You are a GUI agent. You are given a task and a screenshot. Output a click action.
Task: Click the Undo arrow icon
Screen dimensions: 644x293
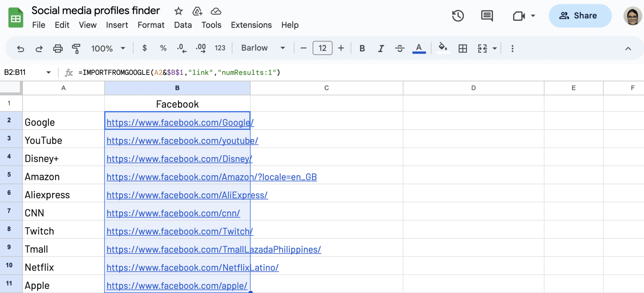point(20,48)
